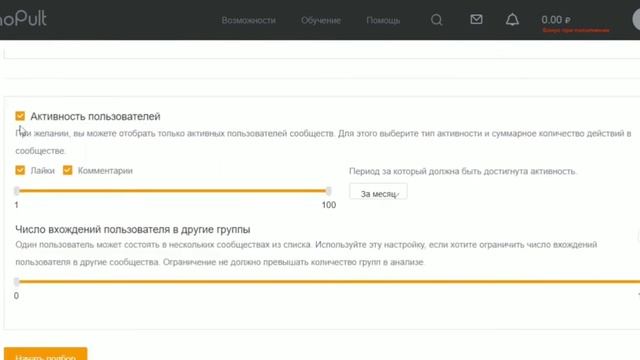The width and height of the screenshot is (640, 360).
Task: Toggle Активность пользователей checkbox
Action: click(20, 116)
